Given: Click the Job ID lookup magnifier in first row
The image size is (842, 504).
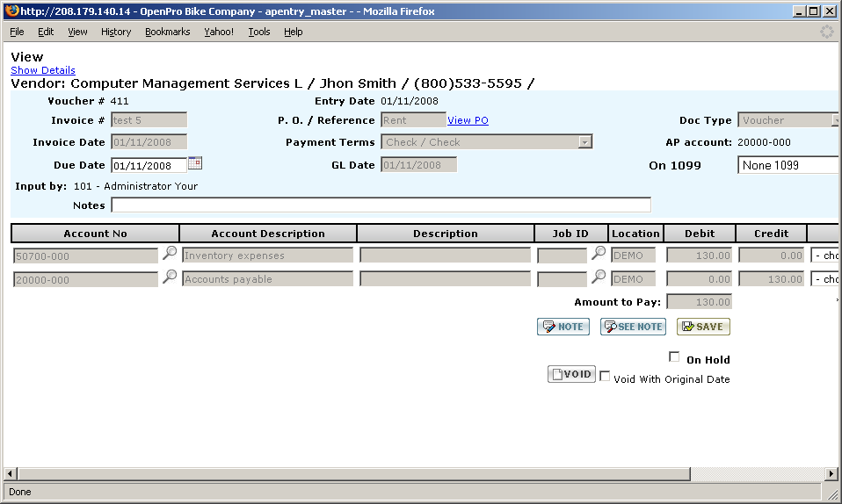Looking at the screenshot, I should pyautogui.click(x=599, y=254).
